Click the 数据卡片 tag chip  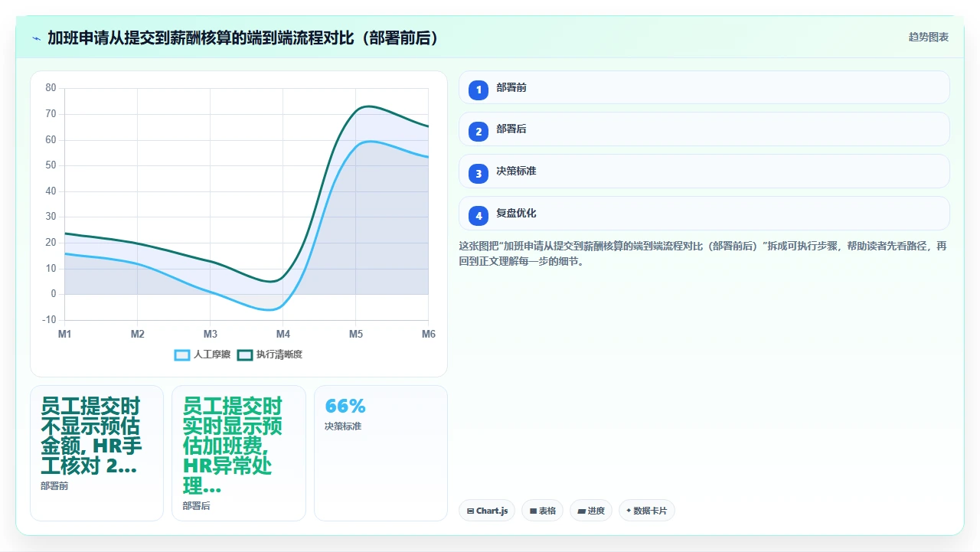click(x=647, y=511)
